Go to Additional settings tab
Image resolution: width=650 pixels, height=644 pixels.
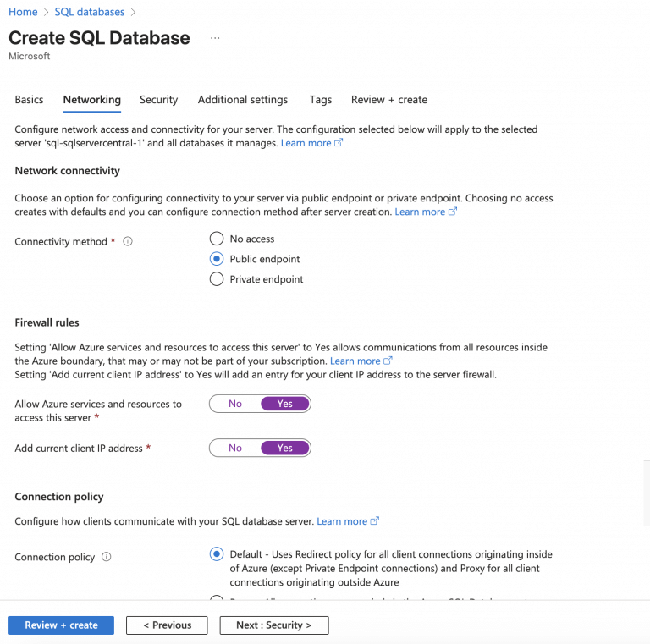coord(243,100)
